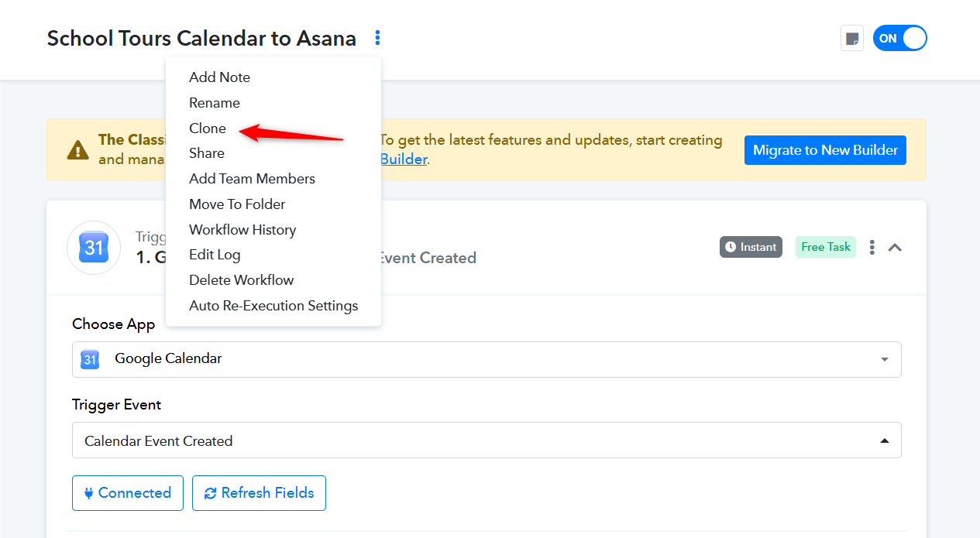
Task: Click the Google Calendar trigger step icon
Action: 94,248
